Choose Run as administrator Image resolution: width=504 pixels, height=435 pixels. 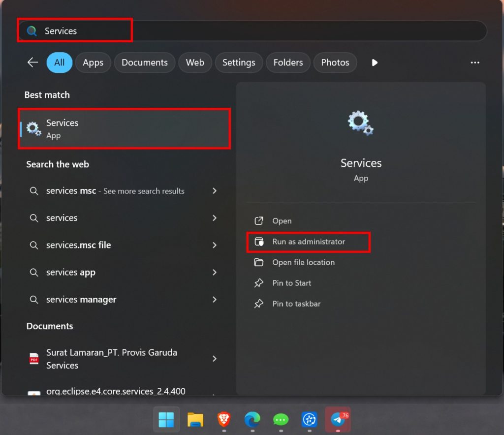point(309,242)
